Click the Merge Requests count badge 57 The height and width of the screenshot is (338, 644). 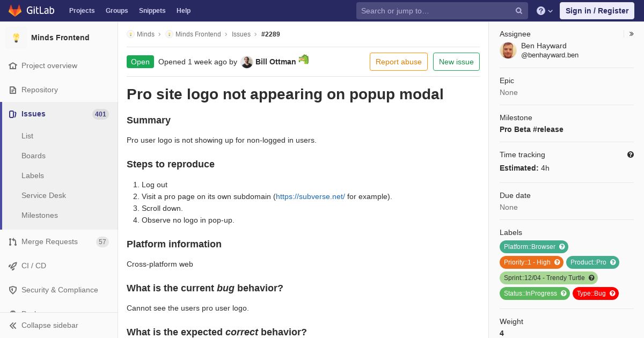(x=103, y=242)
